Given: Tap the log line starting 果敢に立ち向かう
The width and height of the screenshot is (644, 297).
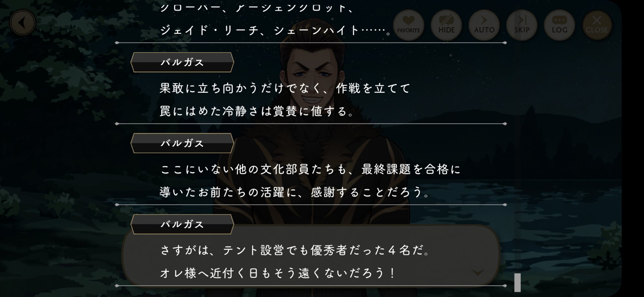Looking at the screenshot, I should pyautogui.click(x=285, y=88).
